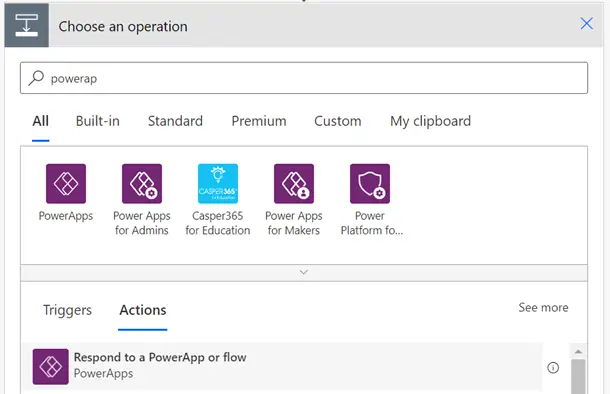610x394 pixels.
Task: Switch to the Built-in tab
Action: 98,121
